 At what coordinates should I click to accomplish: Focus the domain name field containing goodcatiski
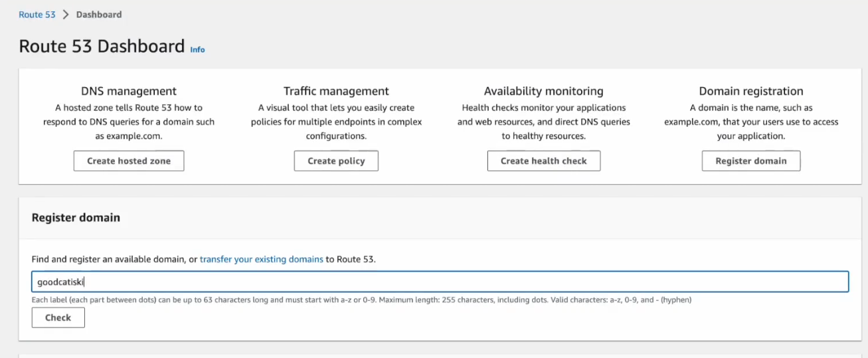coord(440,282)
